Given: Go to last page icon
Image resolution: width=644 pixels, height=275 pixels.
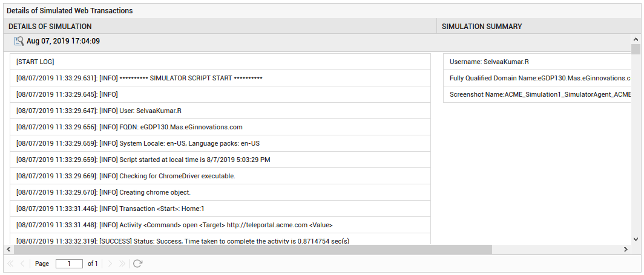Looking at the screenshot, I should tap(122, 264).
